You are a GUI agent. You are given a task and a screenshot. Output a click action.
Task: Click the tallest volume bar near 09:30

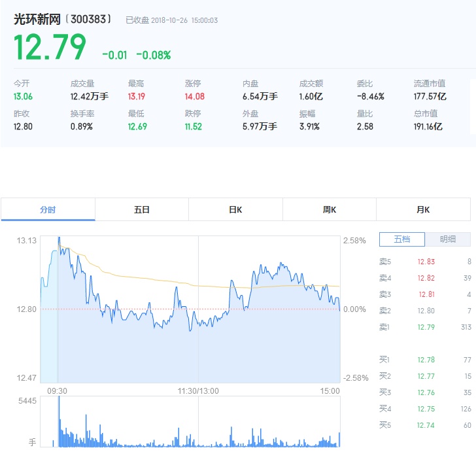pos(59,422)
